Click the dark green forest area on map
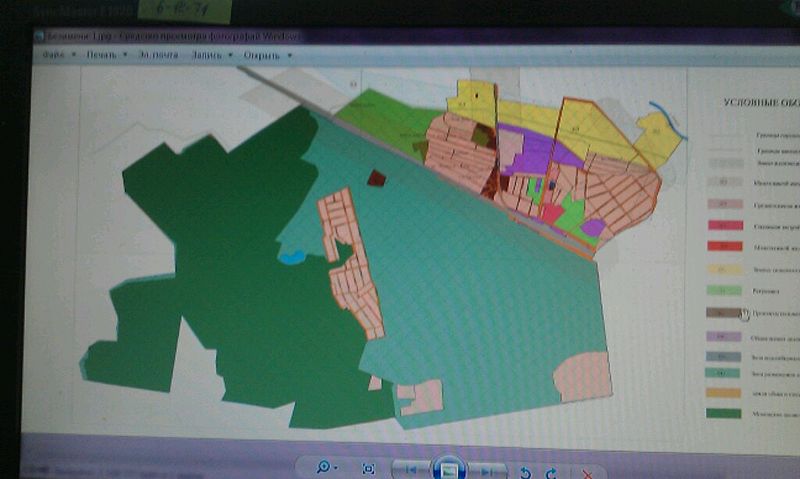 click(200, 250)
